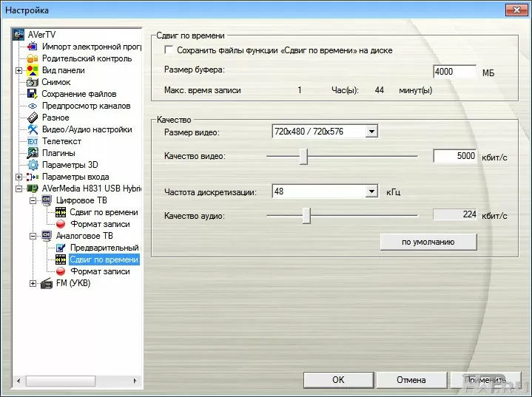Click the Качество видео slider handle
Image resolution: width=532 pixels, height=397 pixels.
click(303, 156)
